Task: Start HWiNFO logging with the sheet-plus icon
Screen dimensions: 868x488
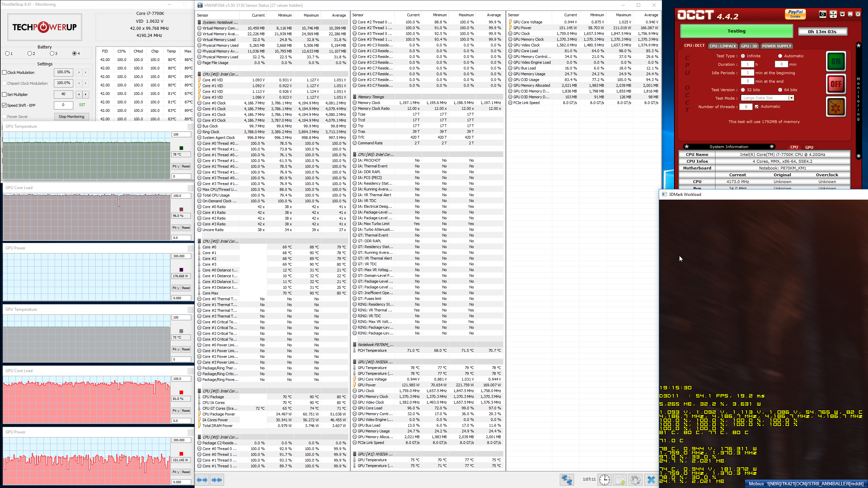Action: click(620, 480)
